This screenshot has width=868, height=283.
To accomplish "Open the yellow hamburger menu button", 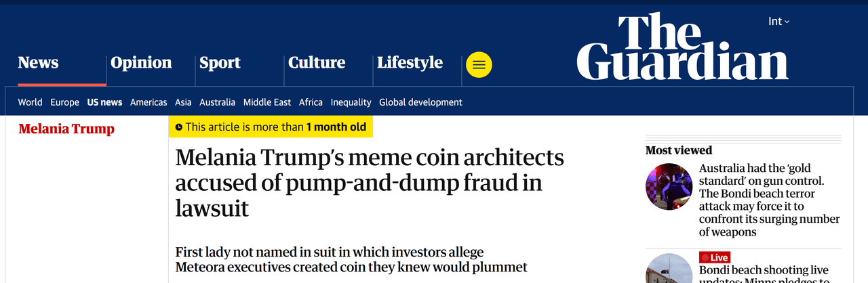I will point(479,64).
